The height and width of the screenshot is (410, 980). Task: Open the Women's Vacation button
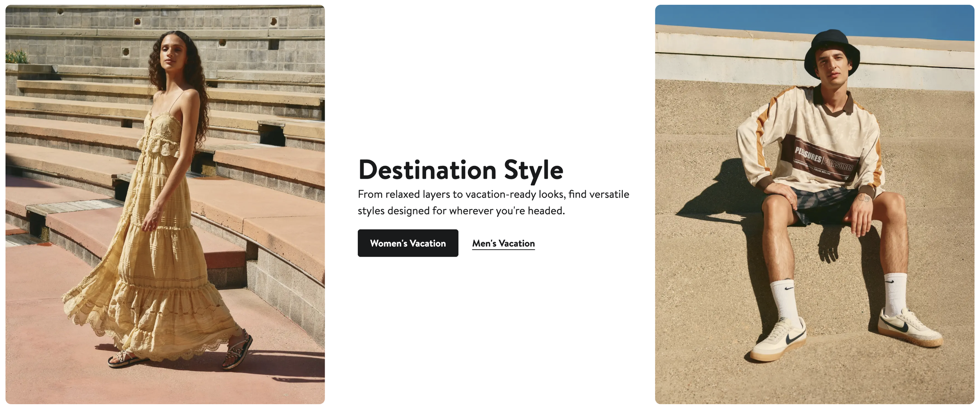408,243
